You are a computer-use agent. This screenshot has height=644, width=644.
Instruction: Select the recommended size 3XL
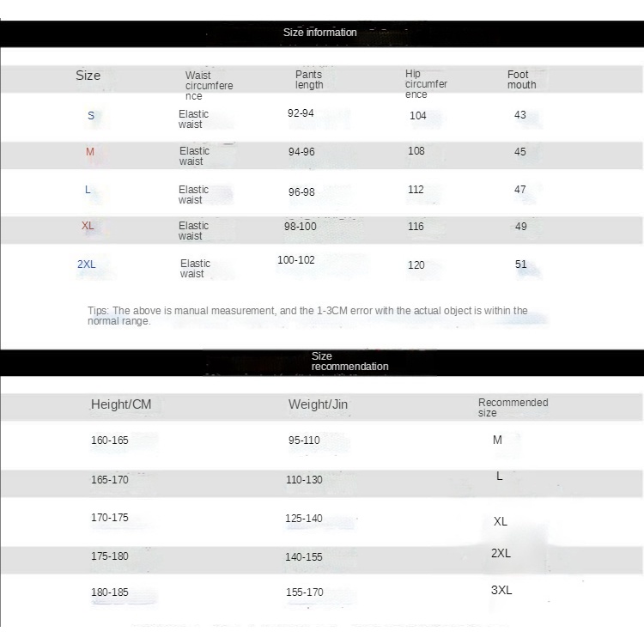[x=501, y=591]
